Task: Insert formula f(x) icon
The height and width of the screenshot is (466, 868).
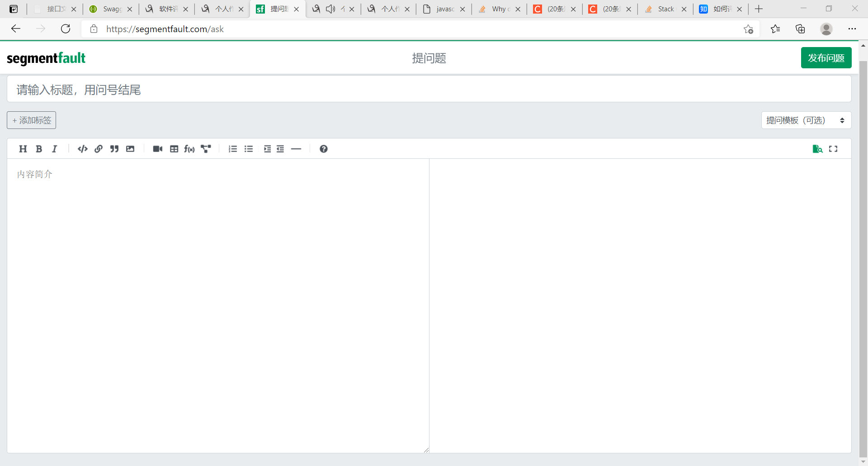Action: [x=189, y=149]
